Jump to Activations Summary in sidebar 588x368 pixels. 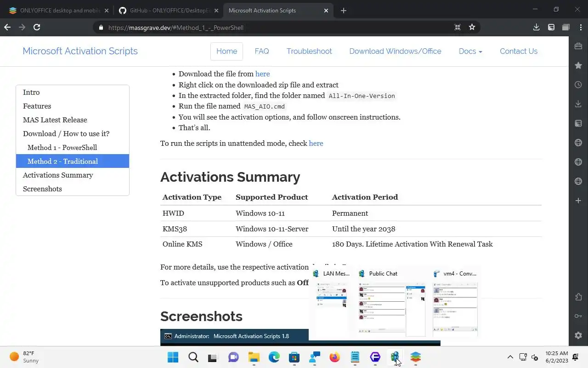73,175
